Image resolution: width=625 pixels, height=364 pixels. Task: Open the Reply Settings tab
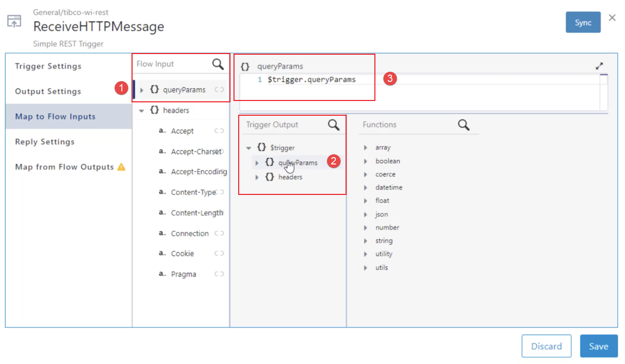pyautogui.click(x=69, y=142)
